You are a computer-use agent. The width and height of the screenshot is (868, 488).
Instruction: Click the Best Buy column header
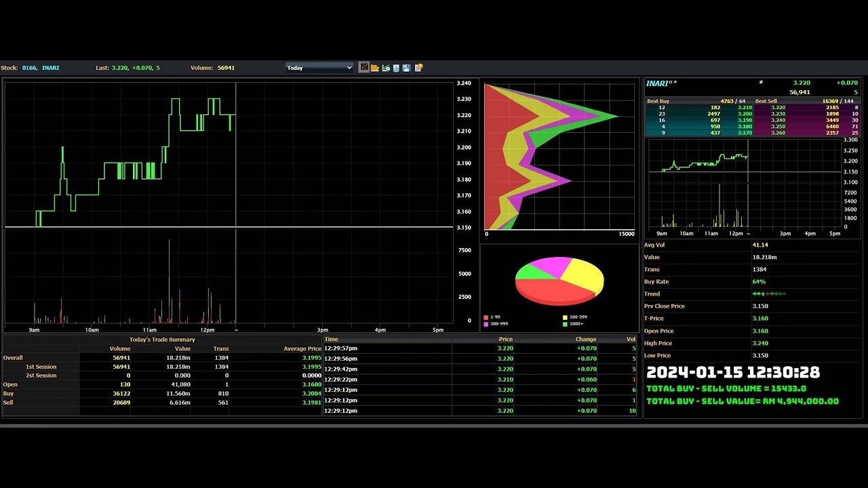point(658,101)
